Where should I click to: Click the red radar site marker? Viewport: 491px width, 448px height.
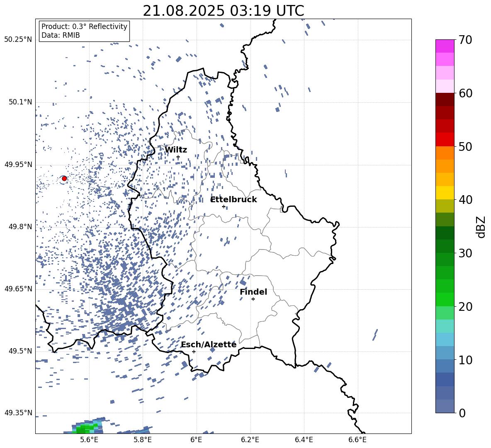64,178
